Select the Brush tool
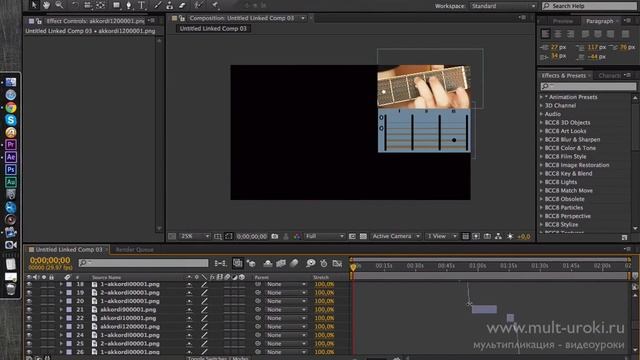Image resolution: width=640 pixels, height=360 pixels. [158, 5]
